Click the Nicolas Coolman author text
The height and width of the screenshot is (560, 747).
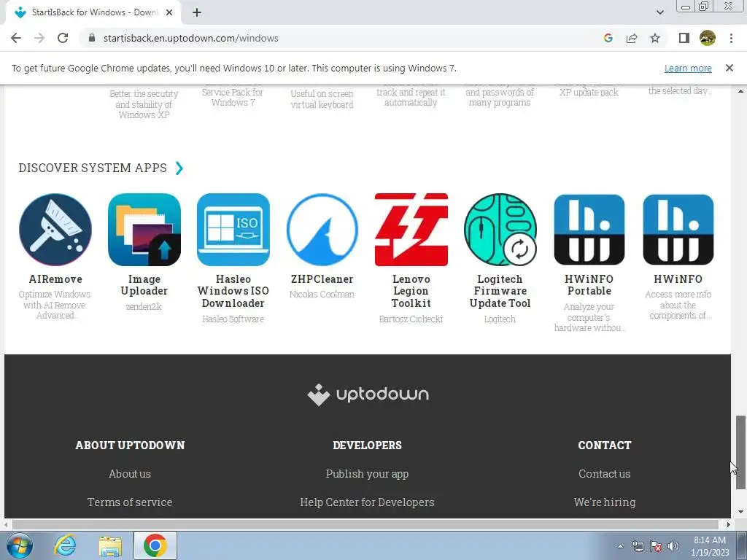pyautogui.click(x=322, y=295)
